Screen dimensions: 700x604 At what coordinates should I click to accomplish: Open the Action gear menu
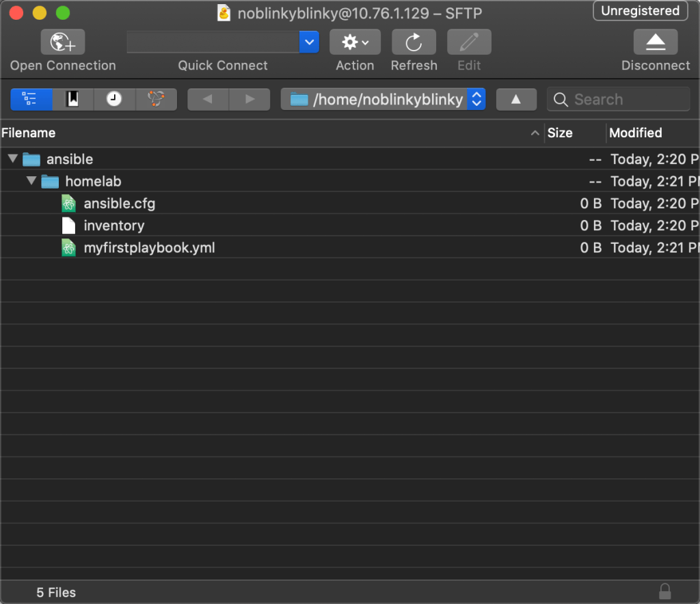pyautogui.click(x=355, y=42)
